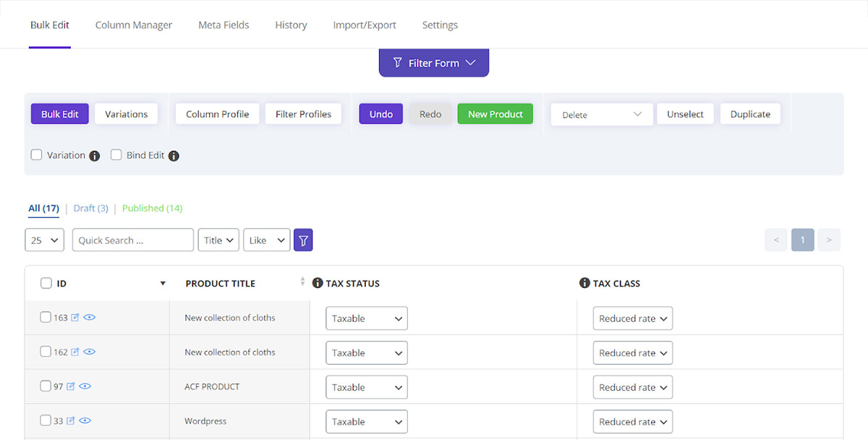This screenshot has width=868, height=440.
Task: Enable the Variation checkbox
Action: click(x=37, y=155)
